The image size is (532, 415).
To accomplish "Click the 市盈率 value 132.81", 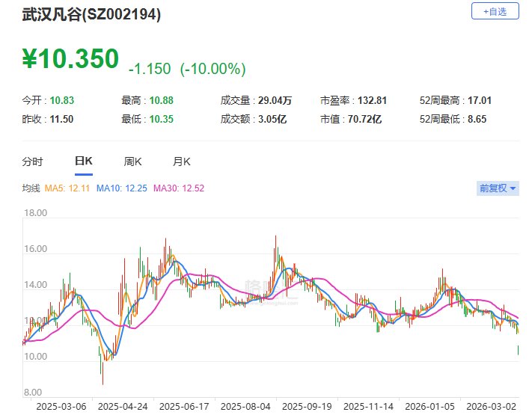I will click(372, 100).
